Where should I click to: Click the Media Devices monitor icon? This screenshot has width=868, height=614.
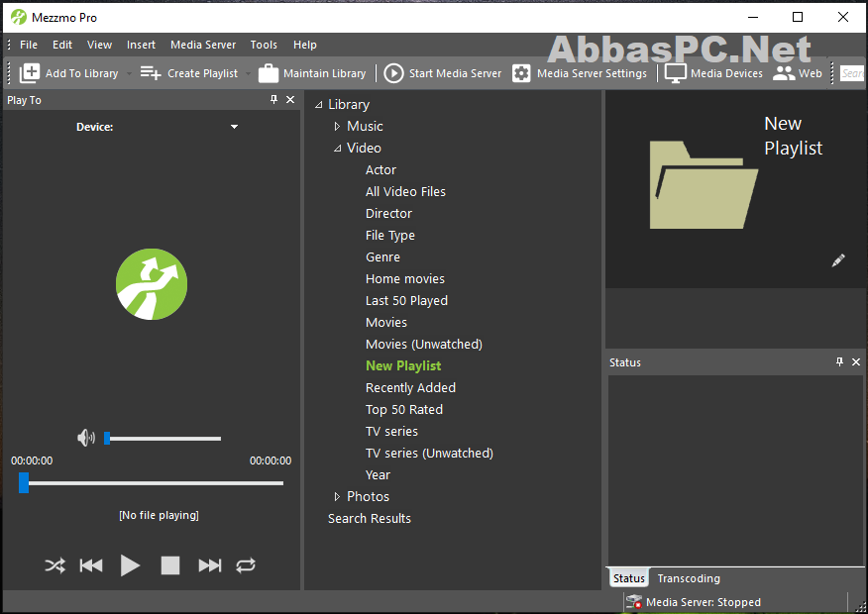pos(676,73)
